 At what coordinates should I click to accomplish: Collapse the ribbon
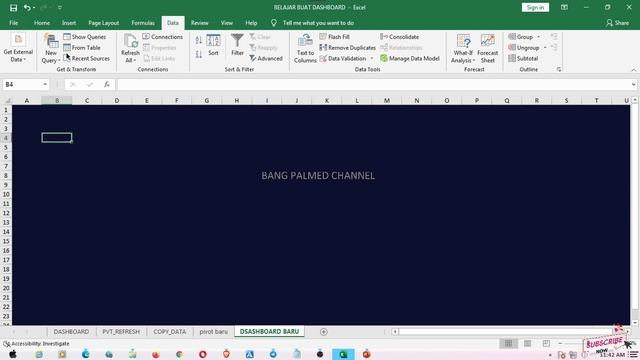(633, 70)
